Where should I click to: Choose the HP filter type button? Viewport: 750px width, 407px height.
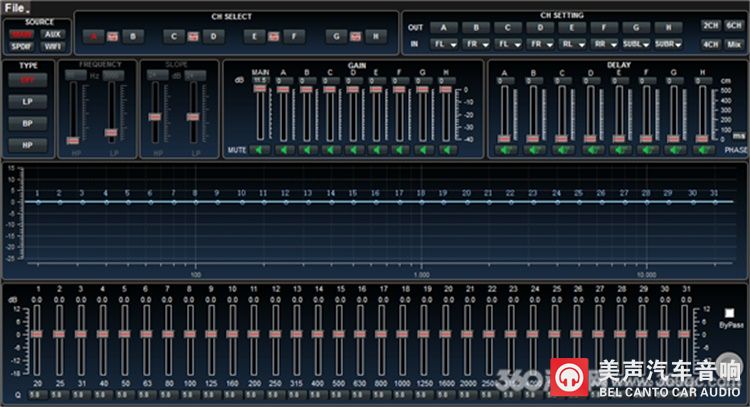[27, 145]
